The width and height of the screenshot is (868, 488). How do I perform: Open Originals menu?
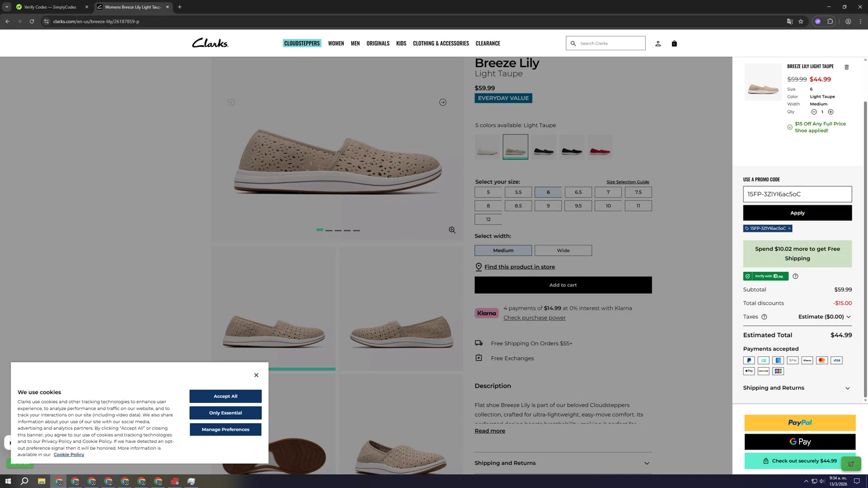pos(378,43)
